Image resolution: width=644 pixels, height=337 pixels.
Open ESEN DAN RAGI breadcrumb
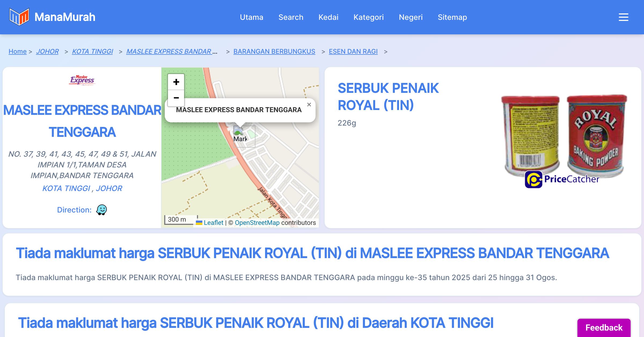[x=353, y=51]
